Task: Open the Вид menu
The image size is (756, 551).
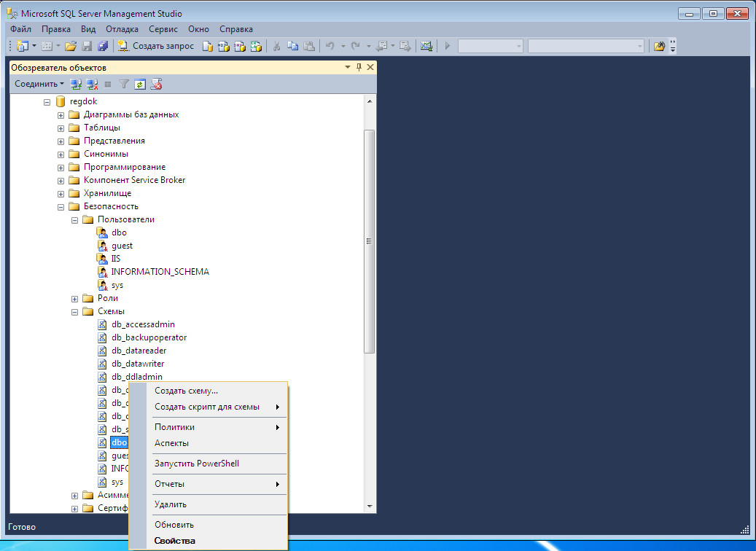Action: point(88,29)
